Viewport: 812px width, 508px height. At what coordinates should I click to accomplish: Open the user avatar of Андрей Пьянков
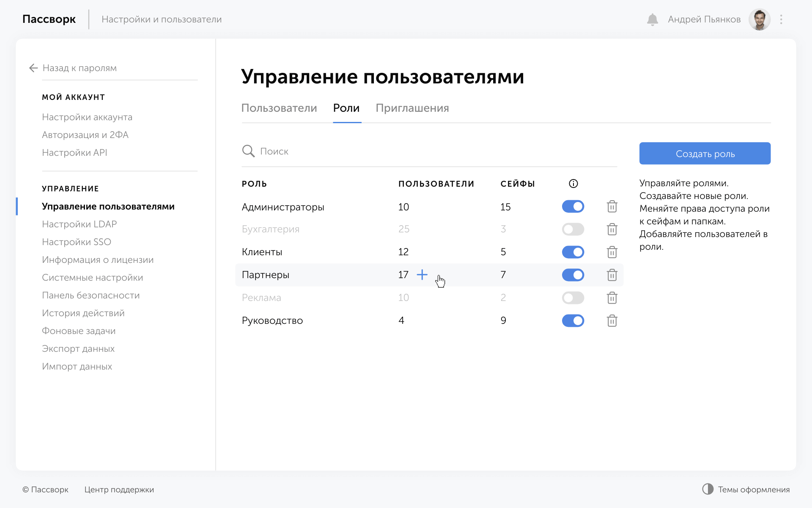coord(759,19)
